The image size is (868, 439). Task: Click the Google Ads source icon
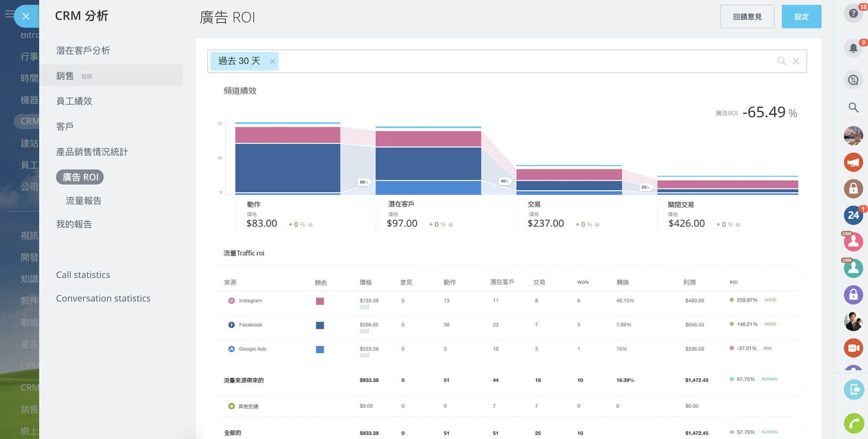232,349
